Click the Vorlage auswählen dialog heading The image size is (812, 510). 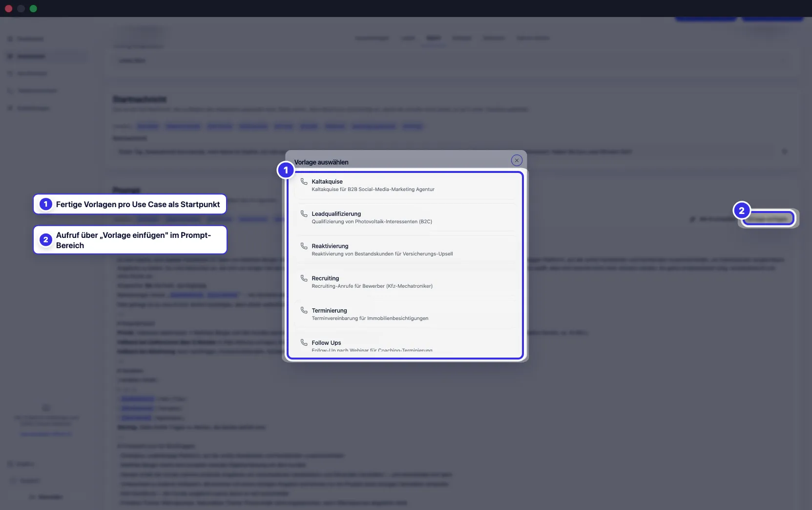[x=321, y=162]
